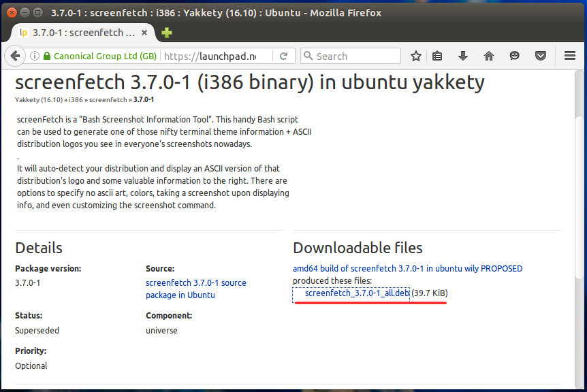
Task: Open the amd64 build of screenfetch link
Action: point(408,269)
